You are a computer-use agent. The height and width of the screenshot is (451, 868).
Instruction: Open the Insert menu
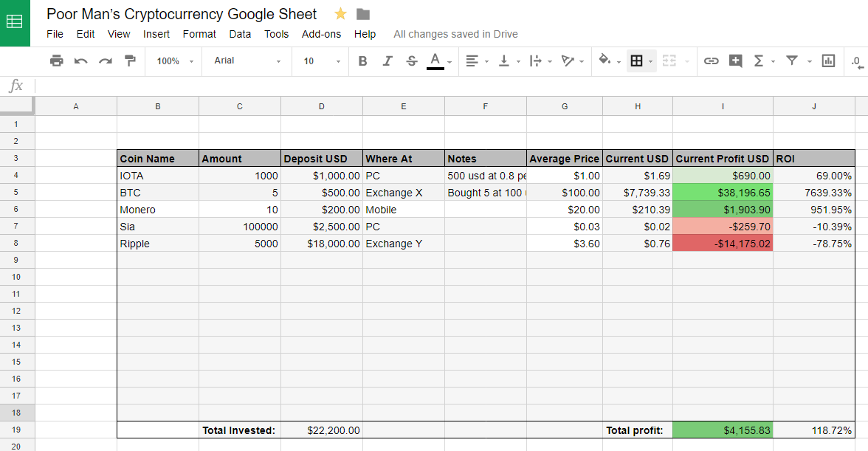point(156,34)
